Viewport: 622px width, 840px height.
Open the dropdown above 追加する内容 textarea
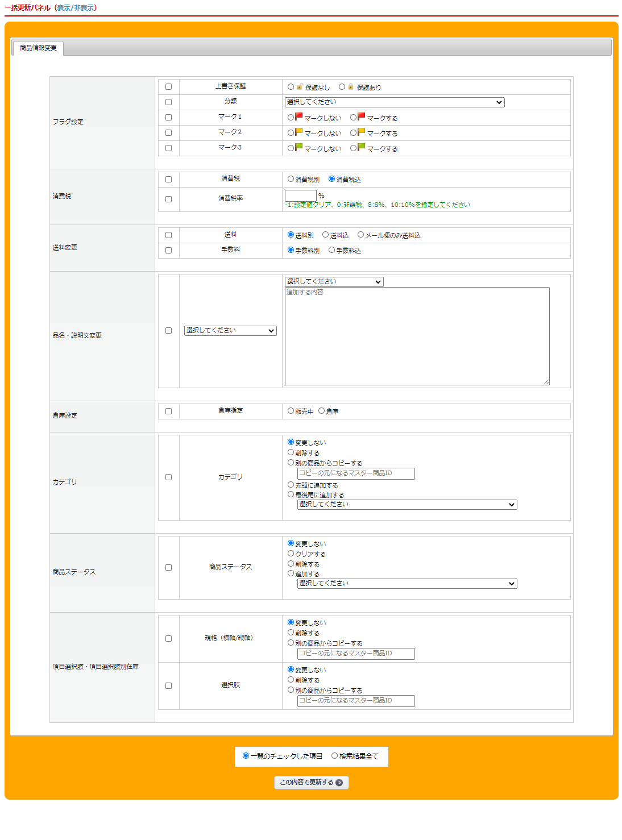pyautogui.click(x=334, y=282)
